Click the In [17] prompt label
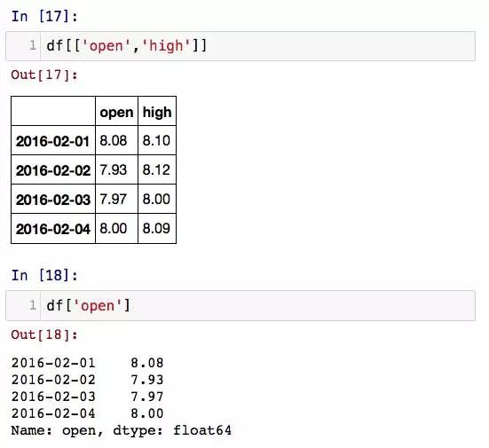The height and width of the screenshot is (448, 489). [x=44, y=16]
